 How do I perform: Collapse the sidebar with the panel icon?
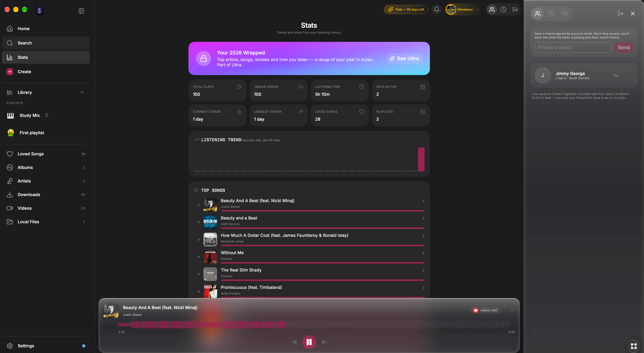pyautogui.click(x=81, y=11)
